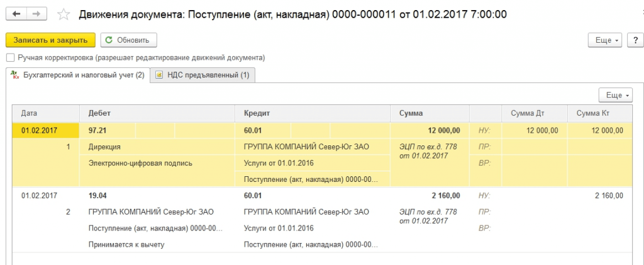Open the top Еще dropdown menu

(x=605, y=40)
